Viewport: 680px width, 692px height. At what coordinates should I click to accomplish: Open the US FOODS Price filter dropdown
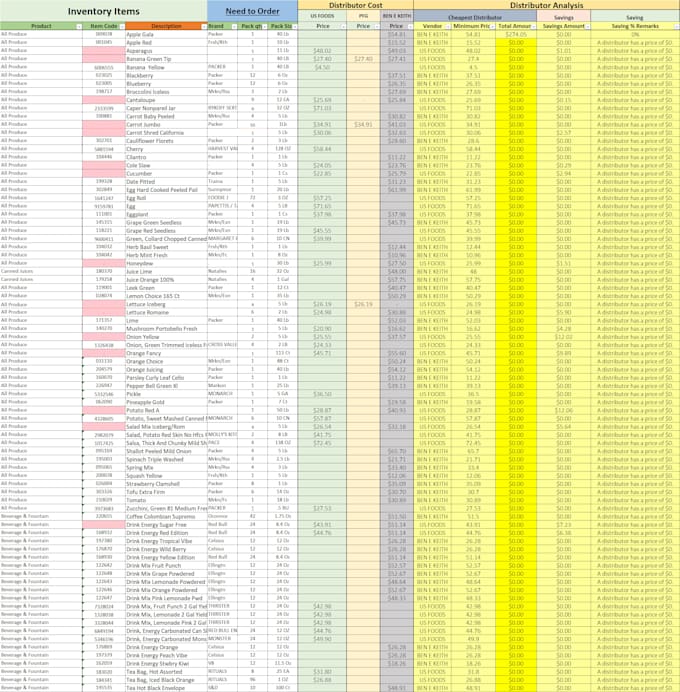pos(343,26)
